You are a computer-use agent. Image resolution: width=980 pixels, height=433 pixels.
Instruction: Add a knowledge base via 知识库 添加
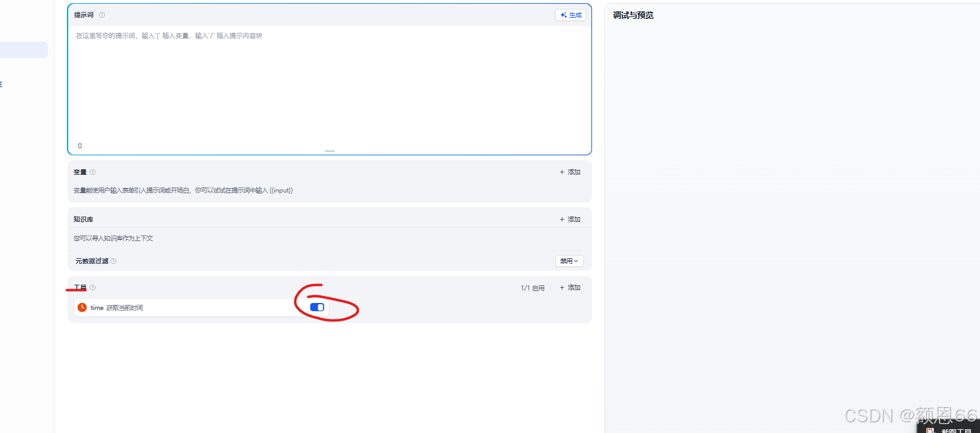pos(570,220)
